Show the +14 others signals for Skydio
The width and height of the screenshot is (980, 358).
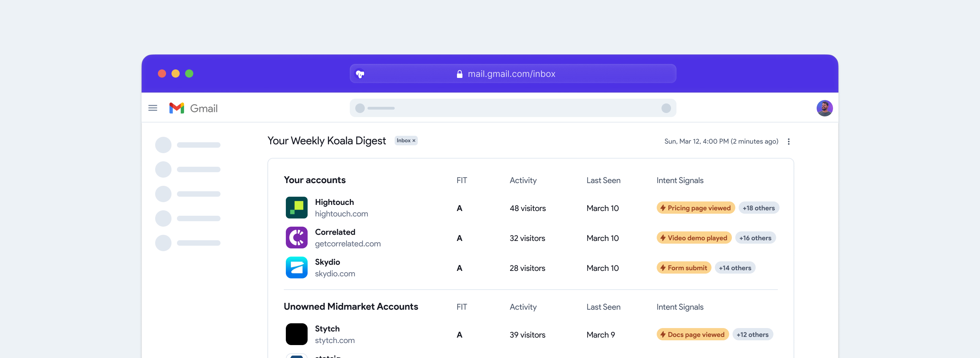click(735, 268)
